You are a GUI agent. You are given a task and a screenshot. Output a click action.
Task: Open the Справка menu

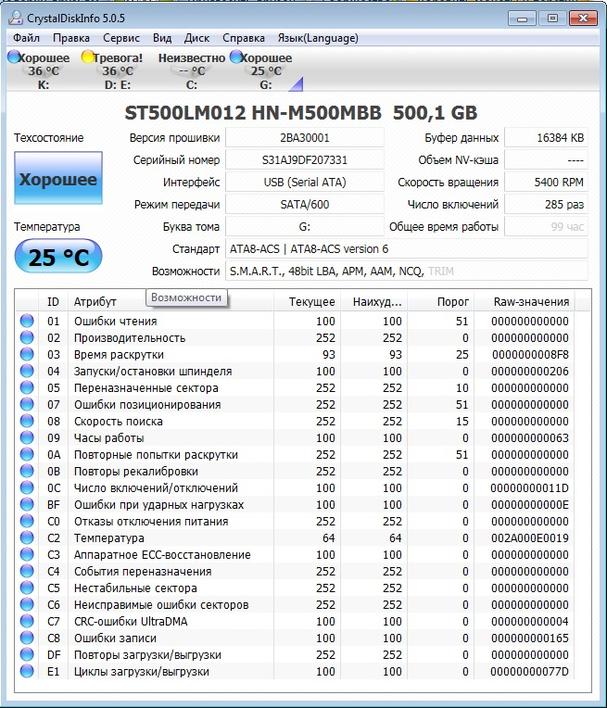click(x=243, y=38)
